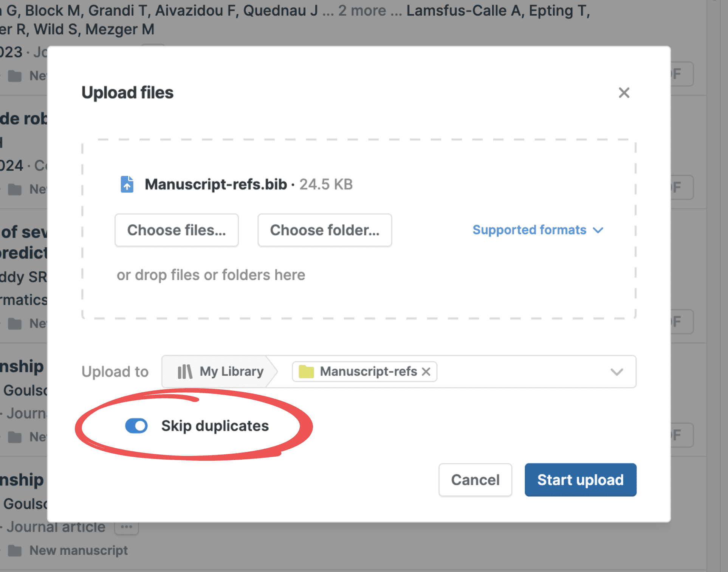Open the three-dots menu beside Journal article
The width and height of the screenshot is (728, 572).
[126, 527]
